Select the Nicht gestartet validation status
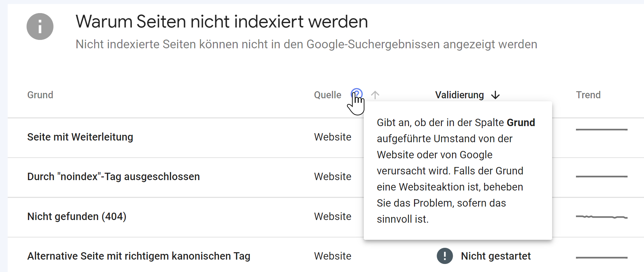Image resolution: width=644 pixels, height=272 pixels. (496, 256)
